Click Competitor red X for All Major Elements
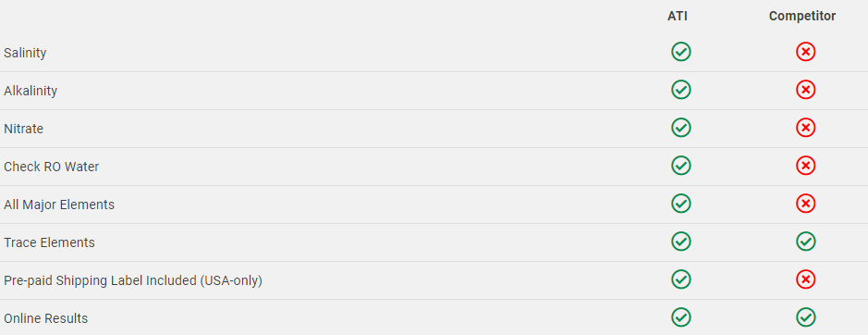 pos(805,204)
